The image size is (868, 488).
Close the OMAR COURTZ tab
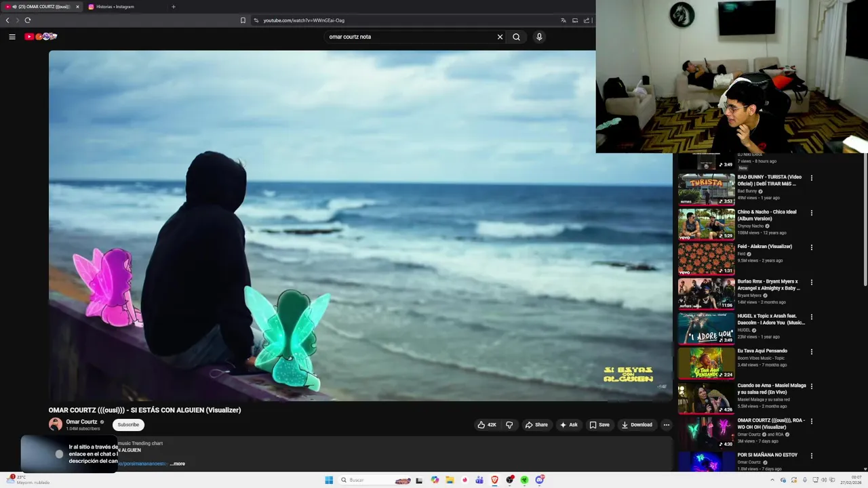tap(77, 7)
